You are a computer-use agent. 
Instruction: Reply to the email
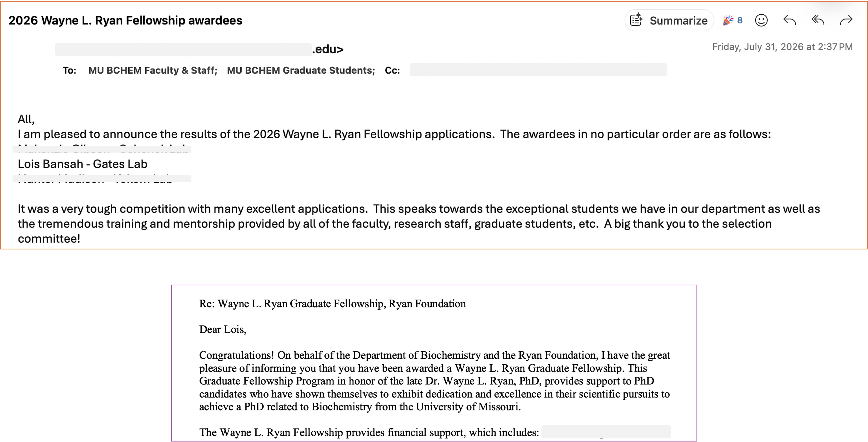tap(789, 21)
